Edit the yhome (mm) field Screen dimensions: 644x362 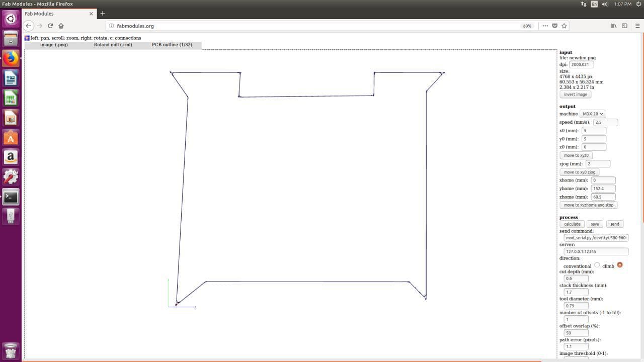tap(604, 189)
